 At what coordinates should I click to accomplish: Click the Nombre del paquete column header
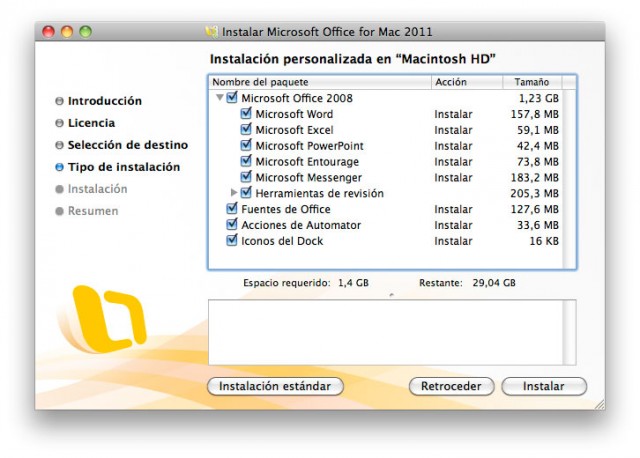pos(320,82)
